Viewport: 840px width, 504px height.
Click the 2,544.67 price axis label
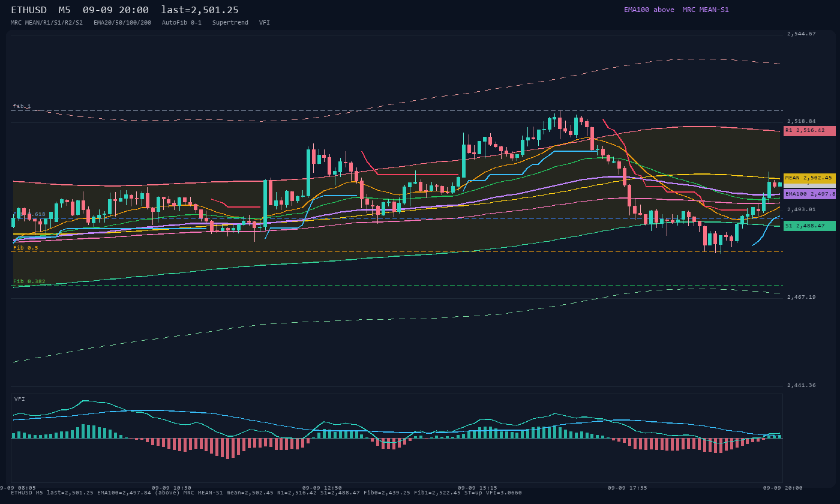point(802,34)
